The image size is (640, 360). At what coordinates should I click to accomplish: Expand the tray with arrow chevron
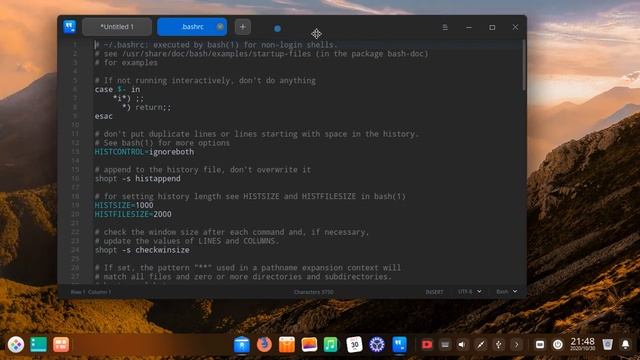(517, 344)
